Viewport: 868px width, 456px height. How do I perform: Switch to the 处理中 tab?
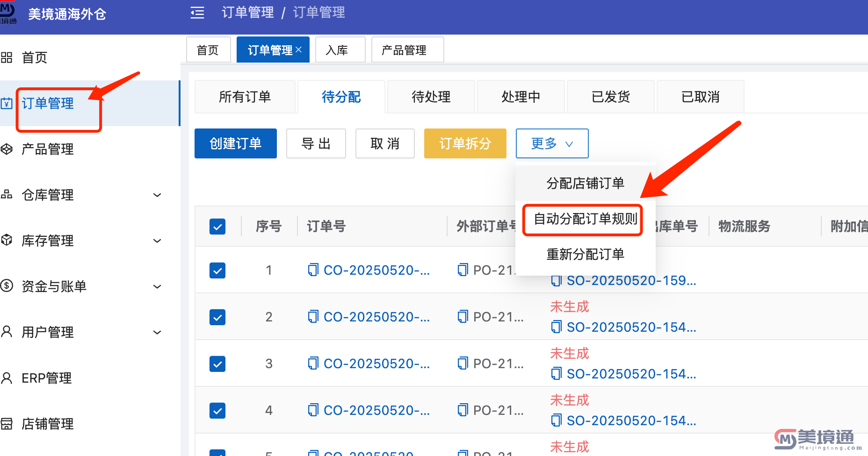pyautogui.click(x=521, y=97)
